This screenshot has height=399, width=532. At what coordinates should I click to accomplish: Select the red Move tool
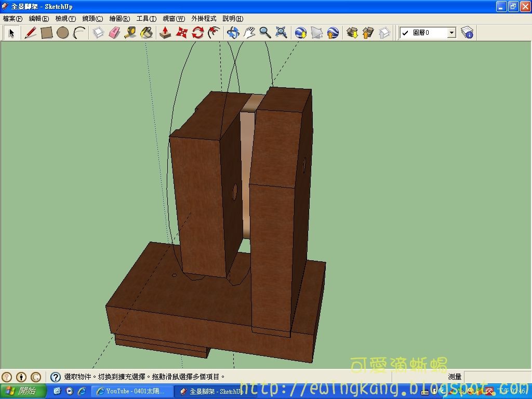[181, 33]
